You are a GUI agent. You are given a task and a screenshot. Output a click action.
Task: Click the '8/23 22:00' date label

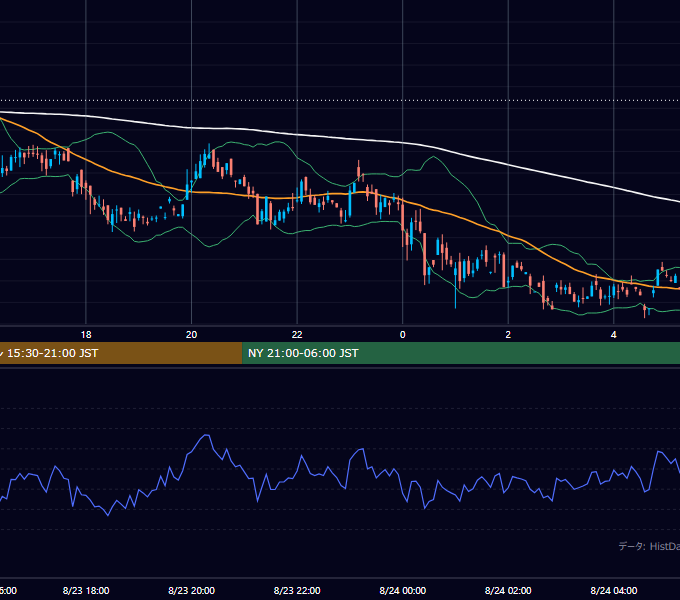tap(297, 590)
